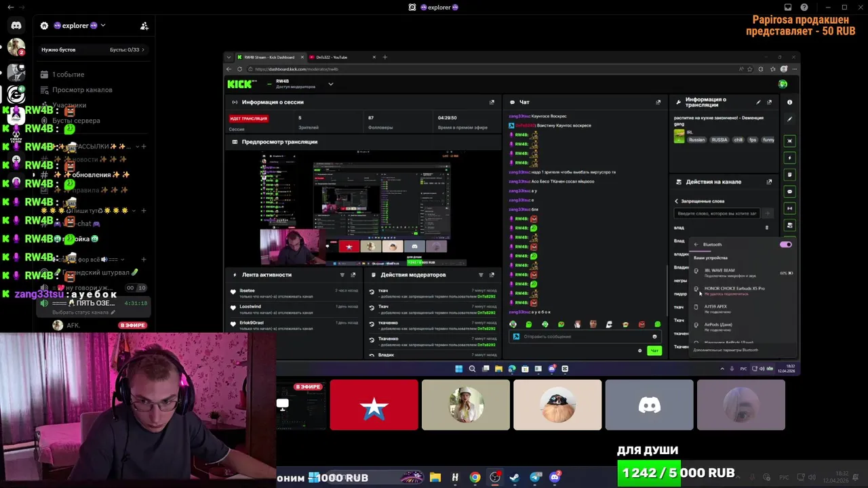Add banned word with plus button
This screenshot has width=868, height=488.
click(x=767, y=213)
